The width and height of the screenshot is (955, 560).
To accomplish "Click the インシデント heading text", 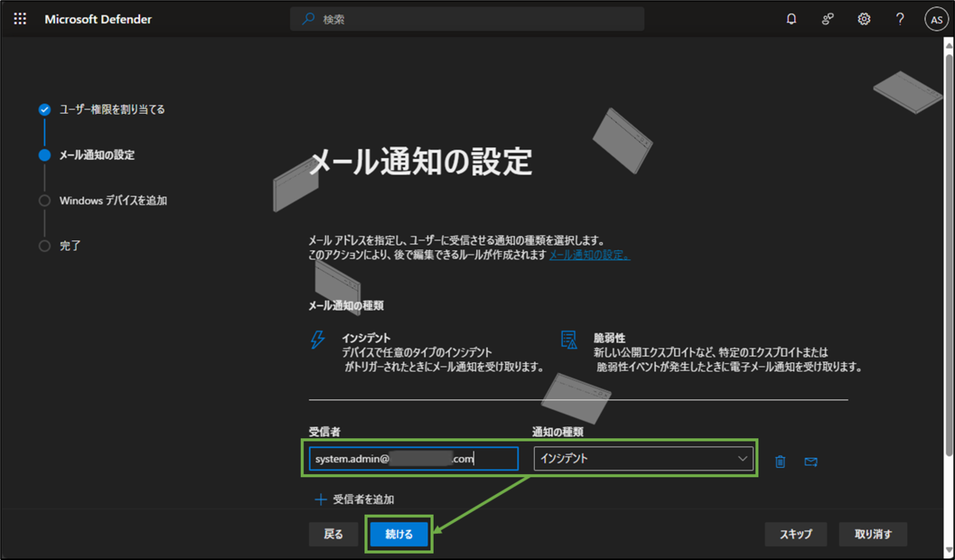I will tap(366, 338).
